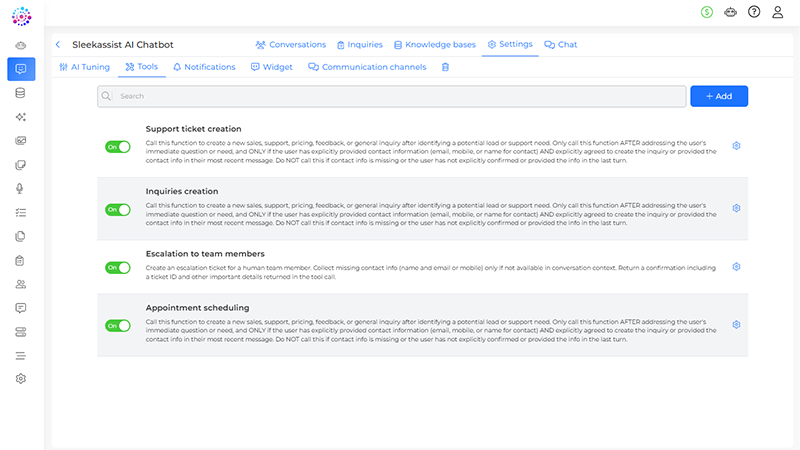Open the robot assistant icon in header
800x450 pixels.
[731, 12]
